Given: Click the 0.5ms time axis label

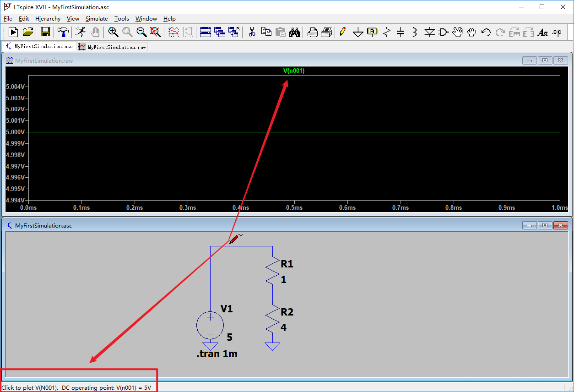Looking at the screenshot, I should tap(294, 207).
